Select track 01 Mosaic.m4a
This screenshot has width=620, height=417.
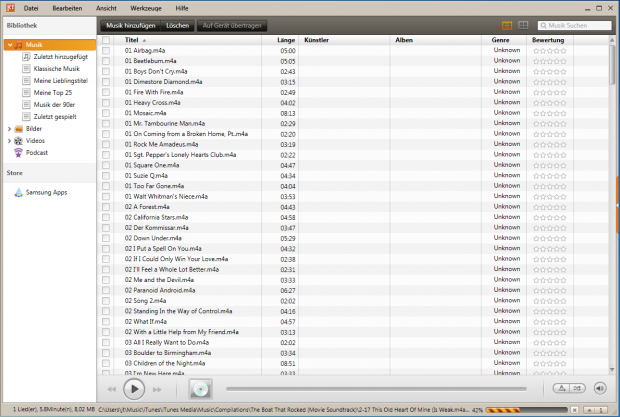tap(146, 113)
